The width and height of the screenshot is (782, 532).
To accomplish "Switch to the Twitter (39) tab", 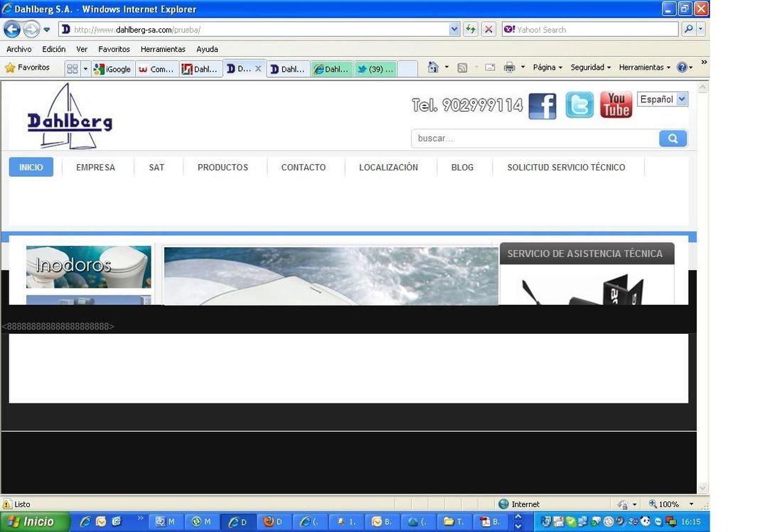I will [376, 69].
